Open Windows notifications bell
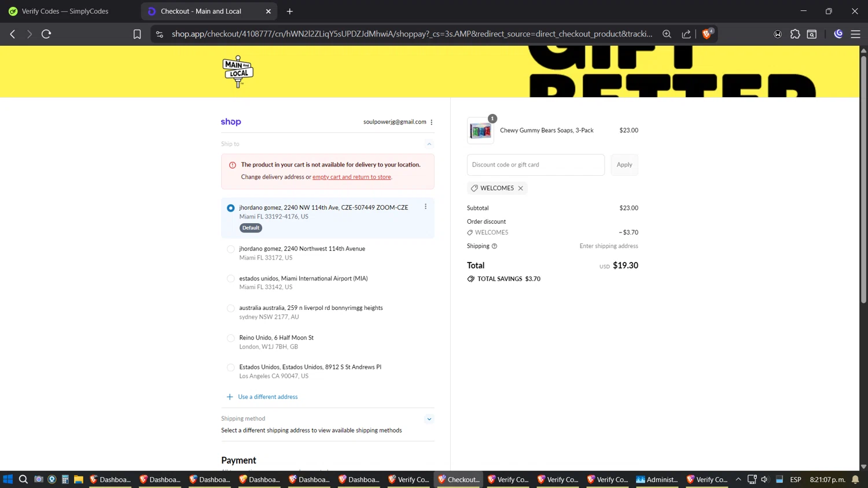Image resolution: width=868 pixels, height=488 pixels. click(x=856, y=479)
